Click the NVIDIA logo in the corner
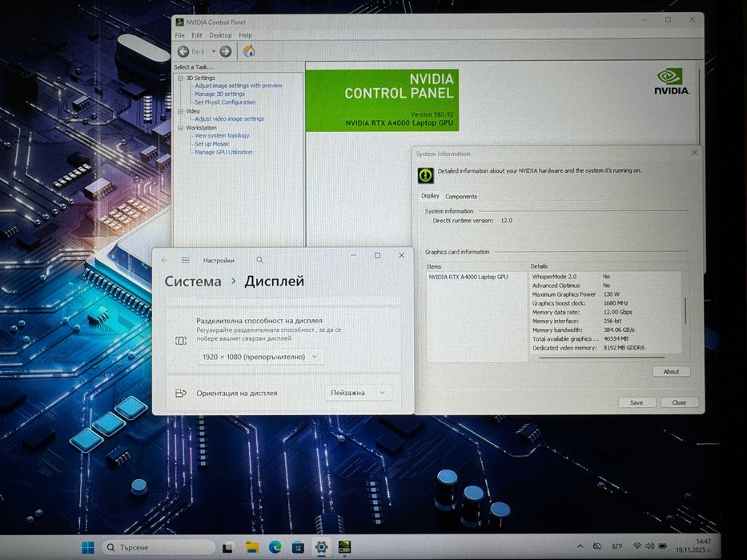Screen dimensions: 747x560 point(671,82)
